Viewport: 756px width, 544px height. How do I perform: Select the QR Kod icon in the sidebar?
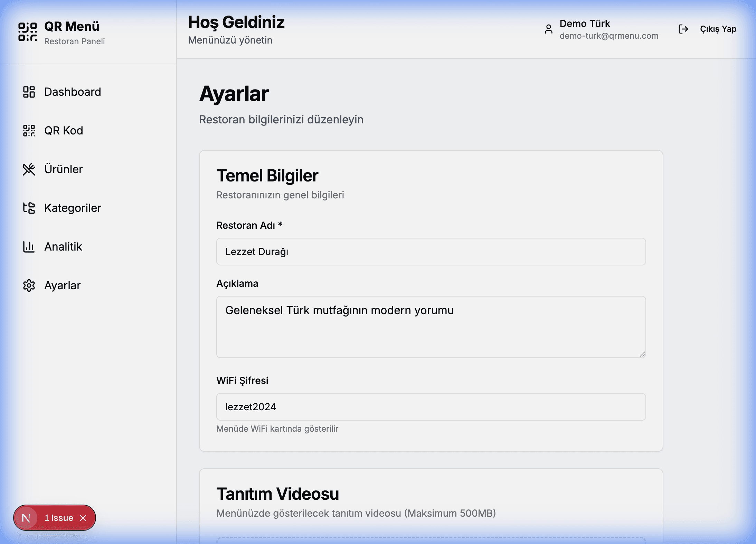tap(29, 130)
